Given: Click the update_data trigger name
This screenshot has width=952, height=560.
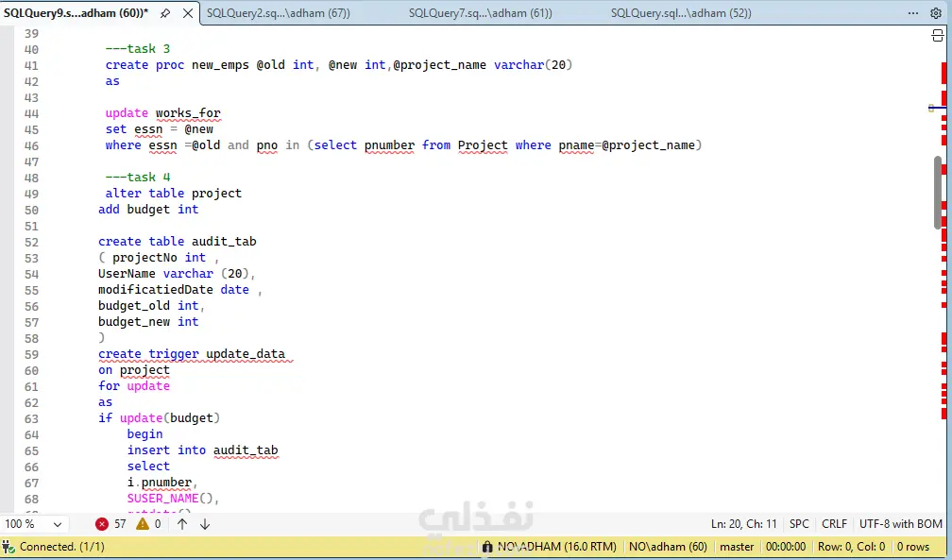Looking at the screenshot, I should tap(246, 354).
